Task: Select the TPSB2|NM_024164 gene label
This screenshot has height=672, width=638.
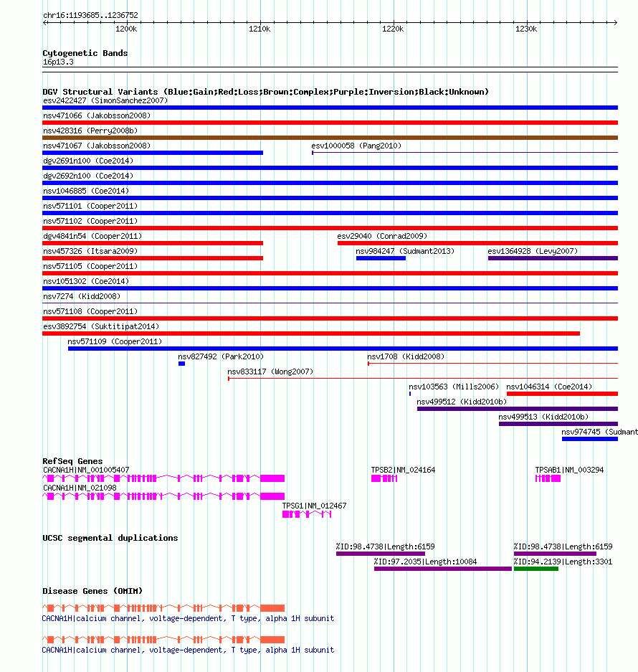Action: (403, 470)
